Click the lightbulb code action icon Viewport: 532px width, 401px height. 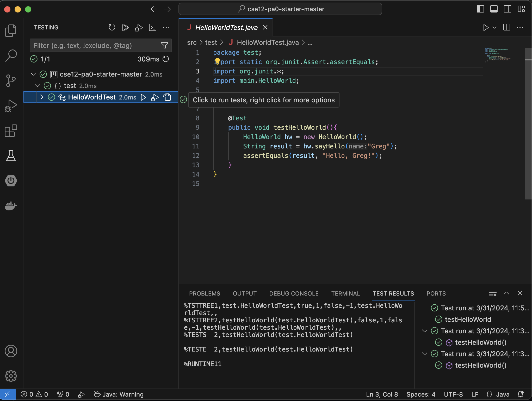[217, 61]
